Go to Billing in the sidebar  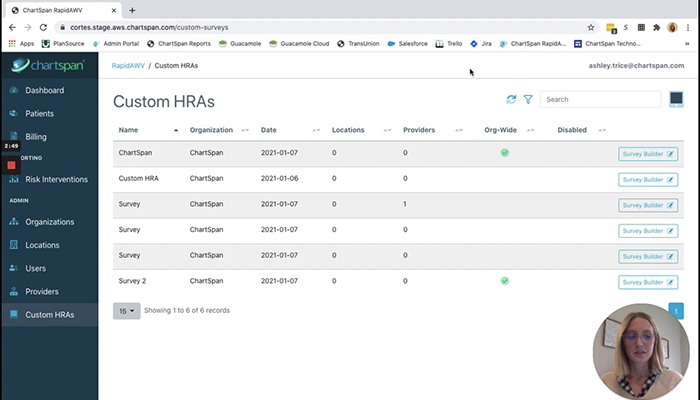click(36, 137)
